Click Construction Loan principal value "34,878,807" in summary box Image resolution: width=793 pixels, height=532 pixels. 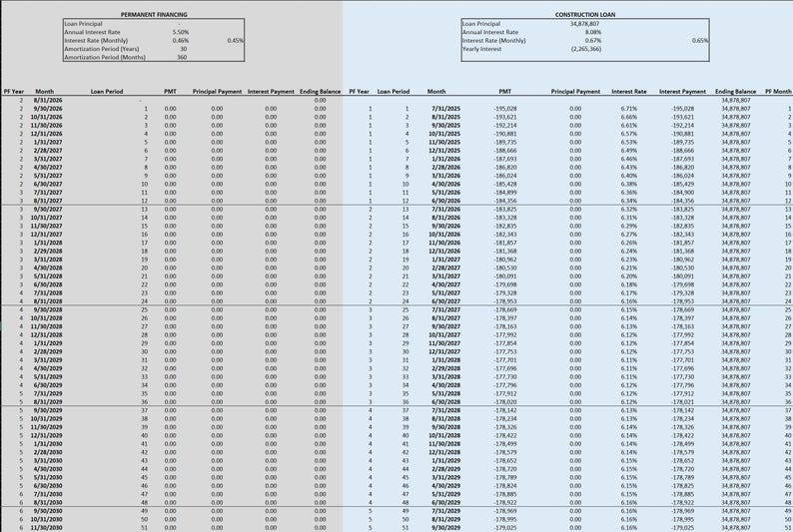[x=584, y=24]
